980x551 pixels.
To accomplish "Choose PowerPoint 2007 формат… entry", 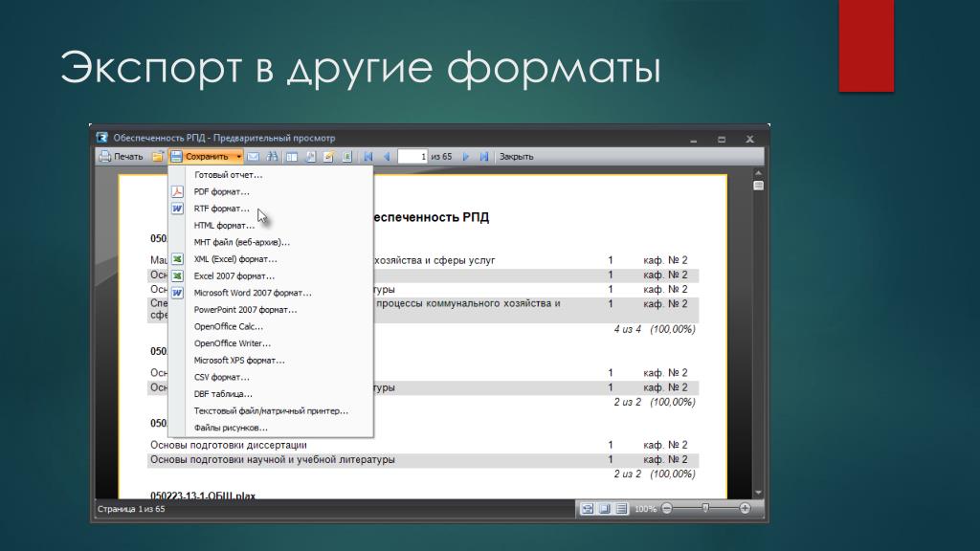I will click(271, 310).
